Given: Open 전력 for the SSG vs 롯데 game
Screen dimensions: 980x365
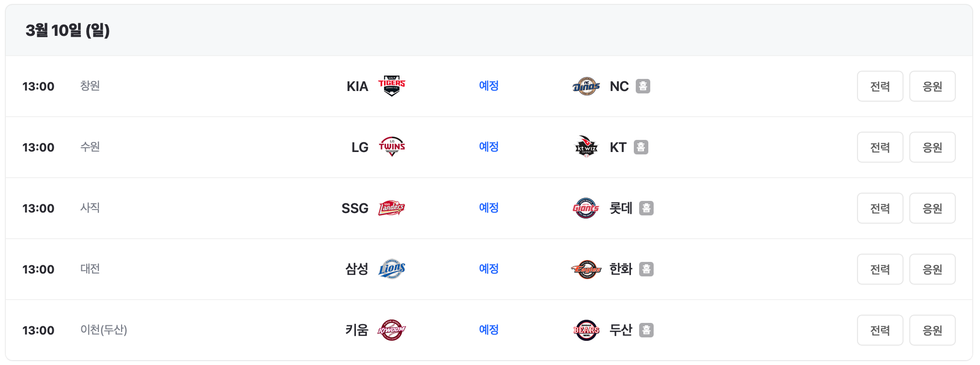Looking at the screenshot, I should (x=880, y=208).
